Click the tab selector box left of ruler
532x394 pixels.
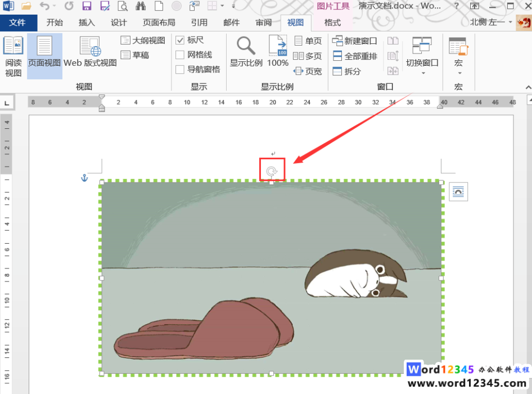(x=7, y=103)
